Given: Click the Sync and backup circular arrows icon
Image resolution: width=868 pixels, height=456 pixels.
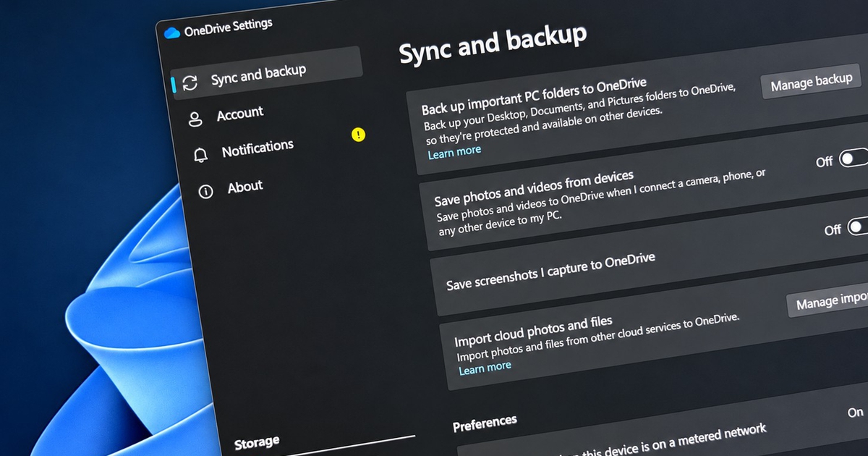Looking at the screenshot, I should click(190, 82).
